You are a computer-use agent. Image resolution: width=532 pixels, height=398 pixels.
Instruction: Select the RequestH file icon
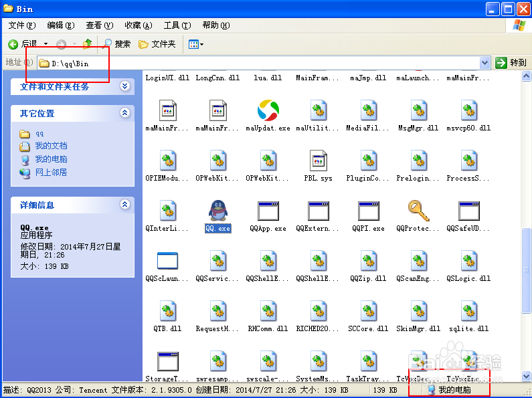(x=218, y=311)
